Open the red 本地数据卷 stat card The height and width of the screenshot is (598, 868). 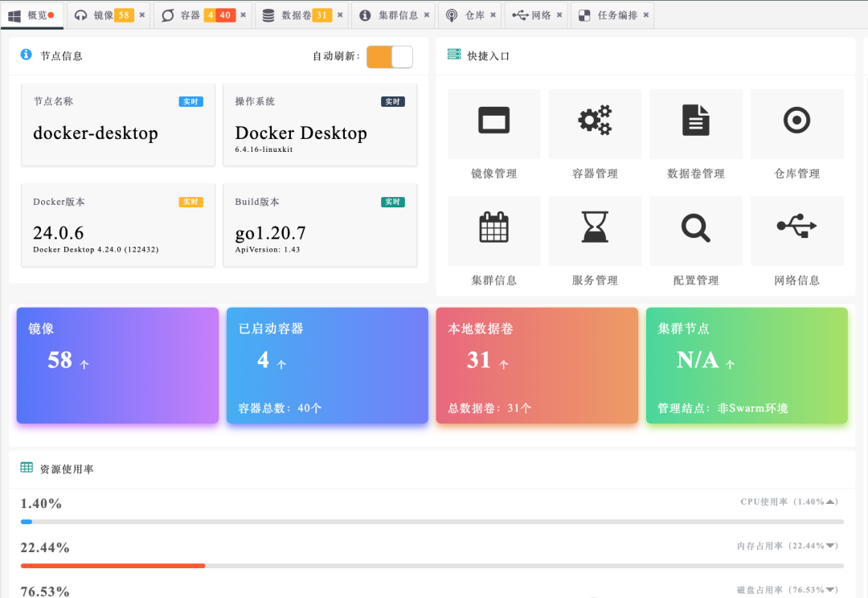537,366
